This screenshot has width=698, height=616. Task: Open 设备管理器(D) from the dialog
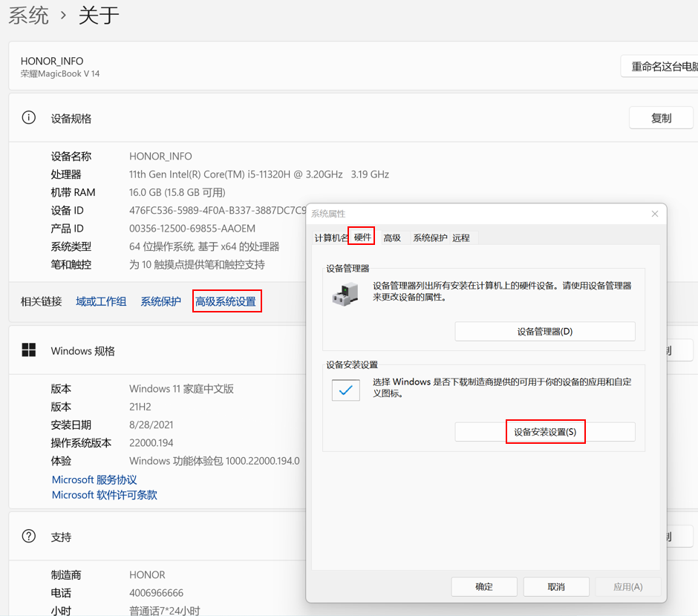(545, 332)
